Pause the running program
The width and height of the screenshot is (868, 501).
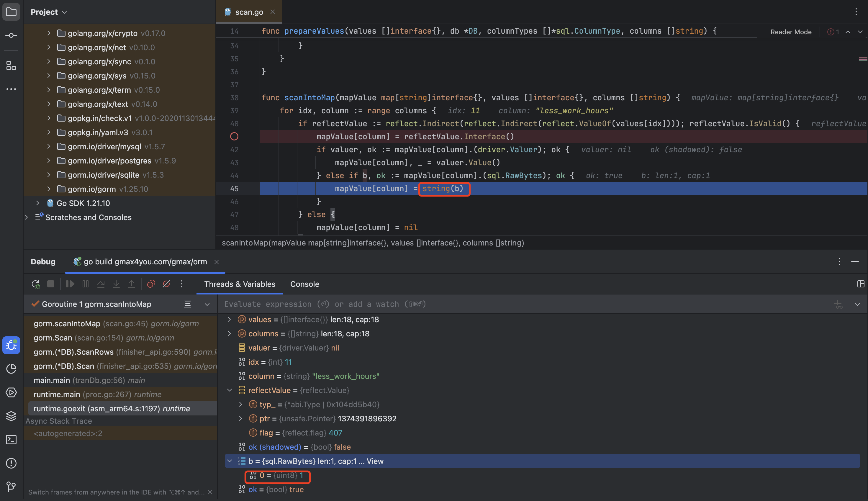point(85,284)
